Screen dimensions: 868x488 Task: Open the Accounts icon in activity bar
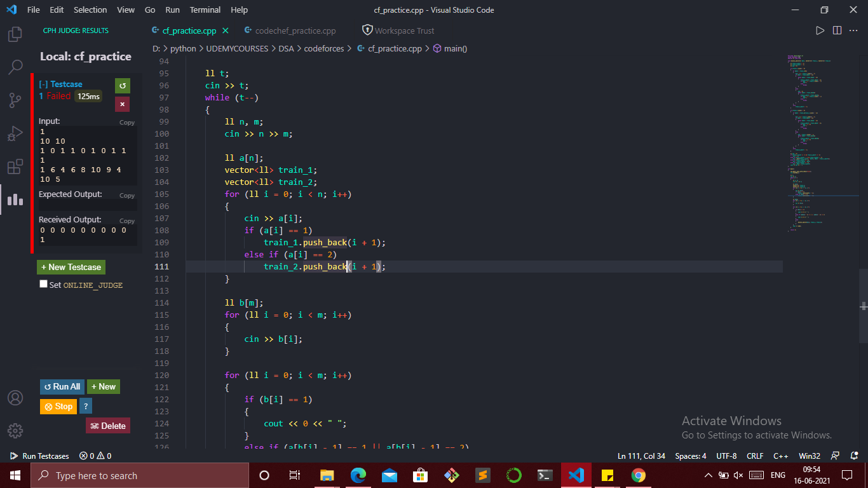coord(15,398)
